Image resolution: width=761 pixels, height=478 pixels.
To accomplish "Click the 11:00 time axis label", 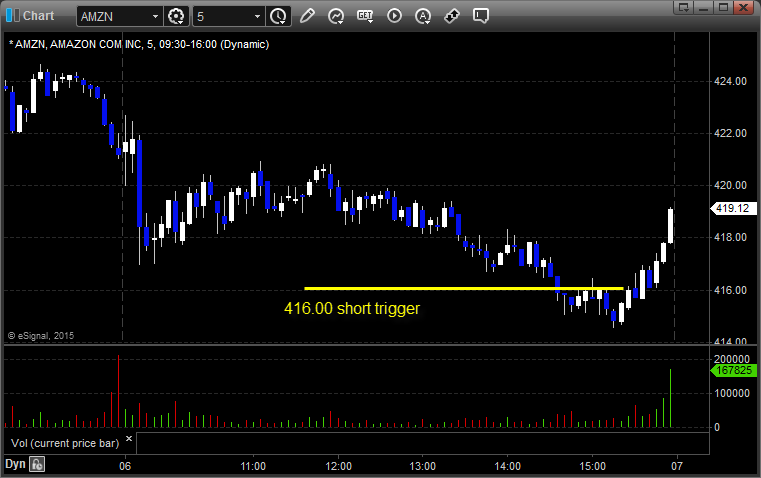I will click(253, 466).
